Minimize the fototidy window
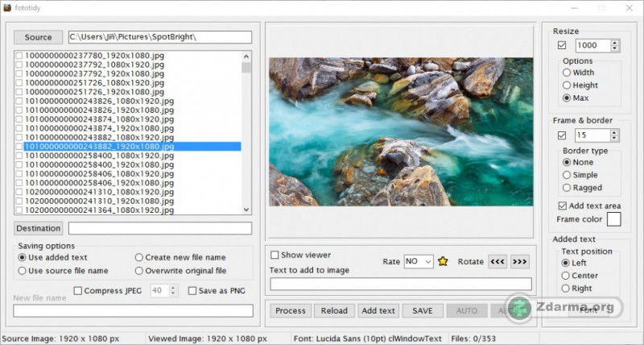 (x=574, y=8)
